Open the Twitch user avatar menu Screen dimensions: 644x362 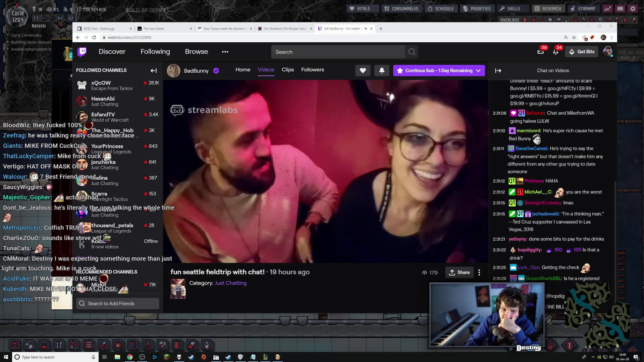pos(607,51)
